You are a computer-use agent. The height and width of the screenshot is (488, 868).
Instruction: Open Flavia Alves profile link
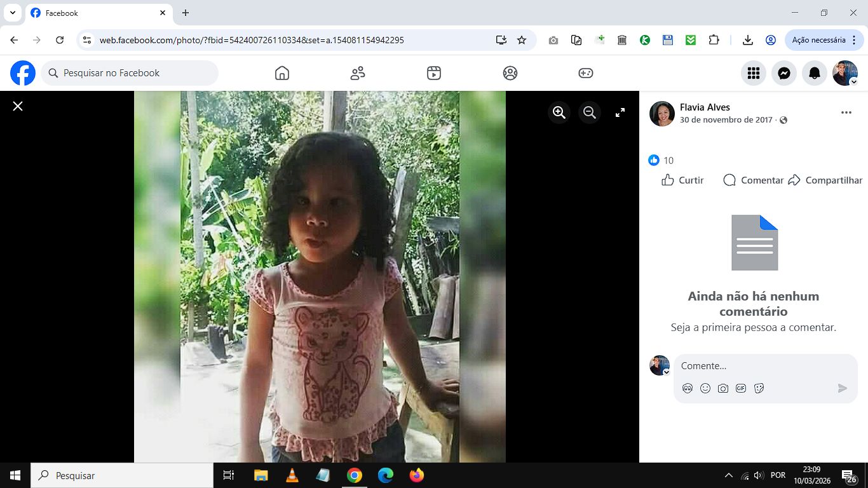[x=705, y=107]
